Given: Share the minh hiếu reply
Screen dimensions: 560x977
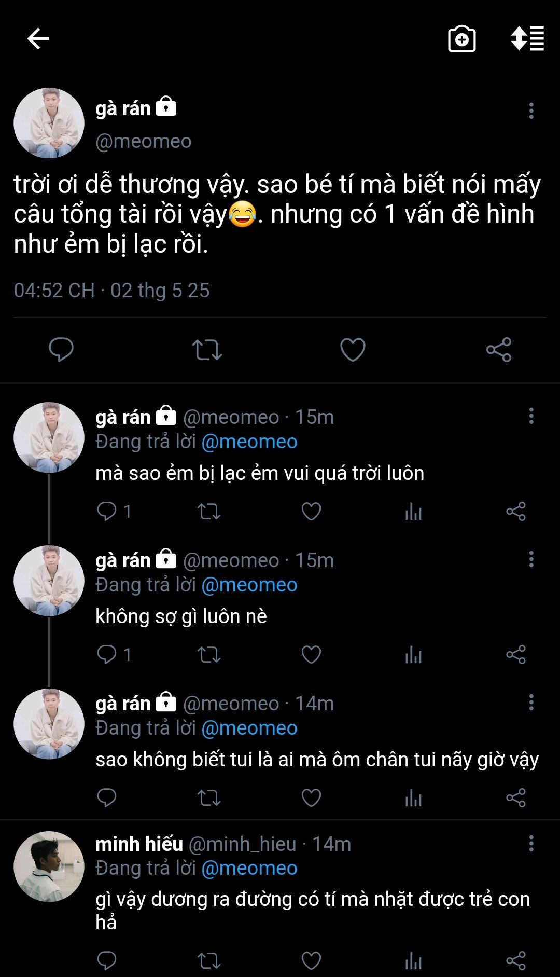Looking at the screenshot, I should (x=516, y=960).
